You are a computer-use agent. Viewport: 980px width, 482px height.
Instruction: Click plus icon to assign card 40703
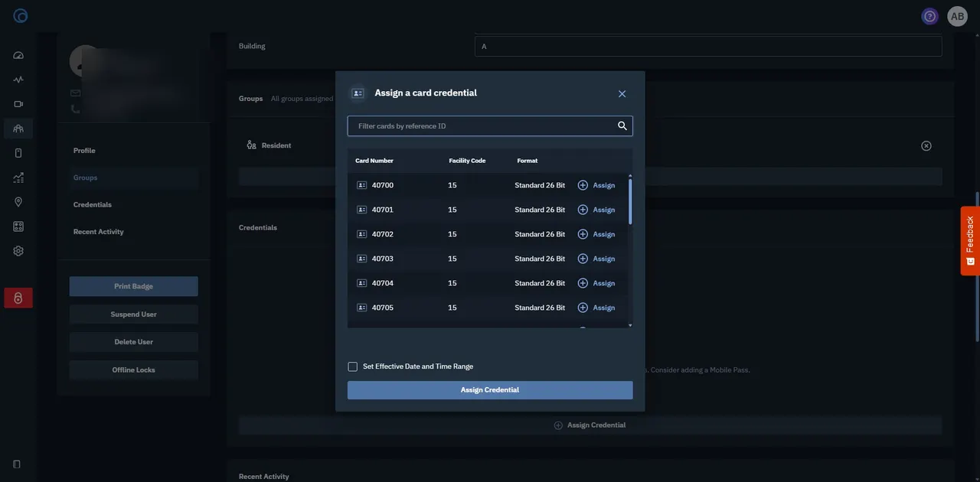coord(583,259)
